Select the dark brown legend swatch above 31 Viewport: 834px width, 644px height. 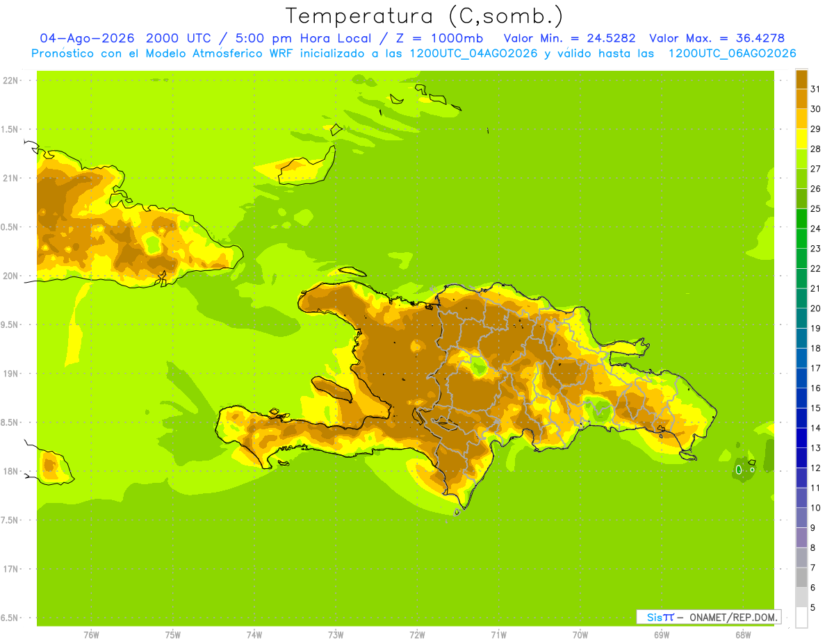(801, 79)
